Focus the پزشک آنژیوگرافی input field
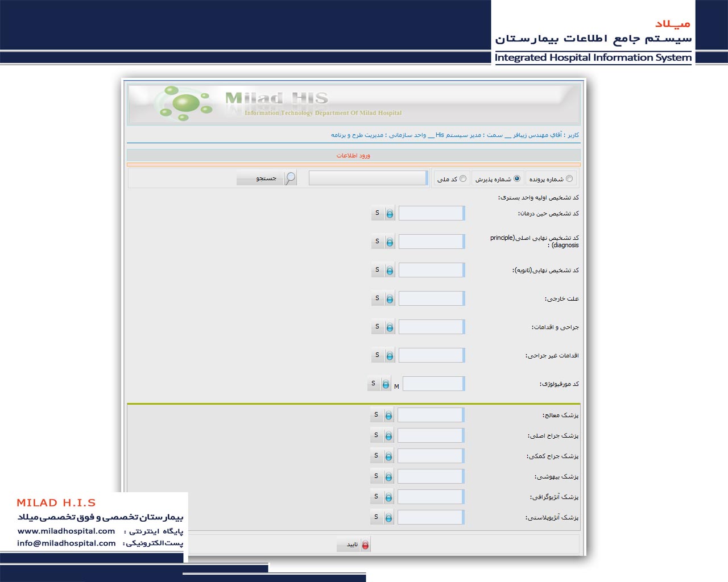 pos(431,497)
